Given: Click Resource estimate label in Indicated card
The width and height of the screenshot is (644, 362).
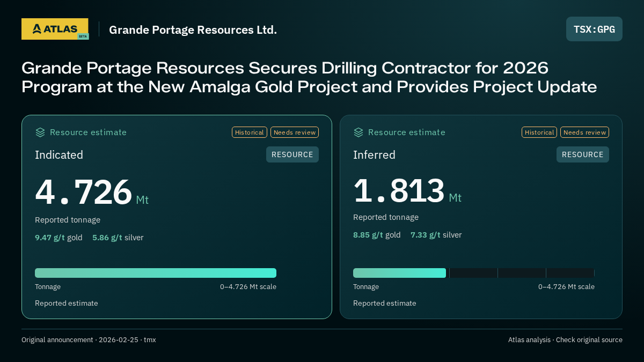Looking at the screenshot, I should tap(88, 132).
